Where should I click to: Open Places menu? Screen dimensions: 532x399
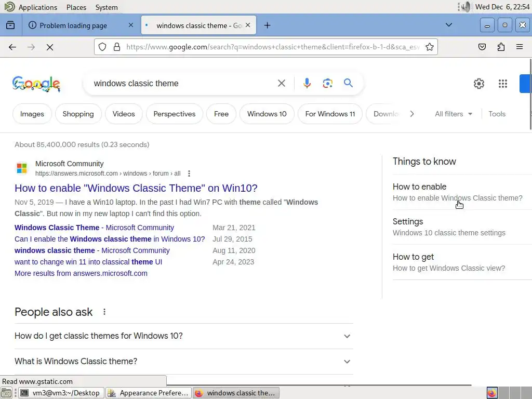tap(76, 7)
